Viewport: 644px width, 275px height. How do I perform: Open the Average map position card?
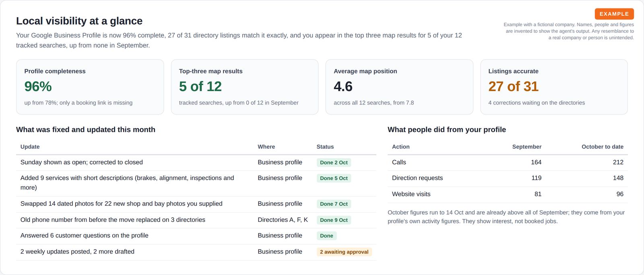399,87
